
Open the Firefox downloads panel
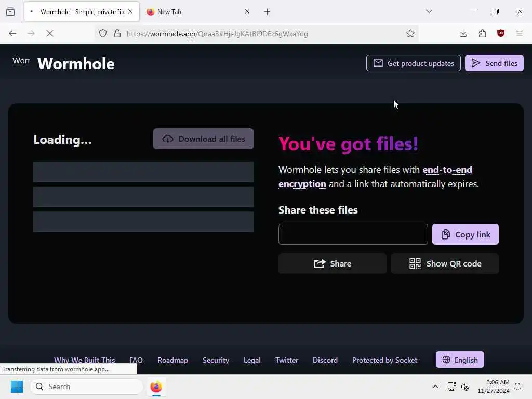point(463,33)
